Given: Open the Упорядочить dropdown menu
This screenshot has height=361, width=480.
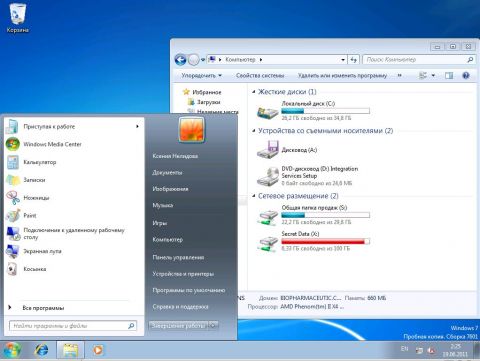Looking at the screenshot, I should [x=201, y=75].
